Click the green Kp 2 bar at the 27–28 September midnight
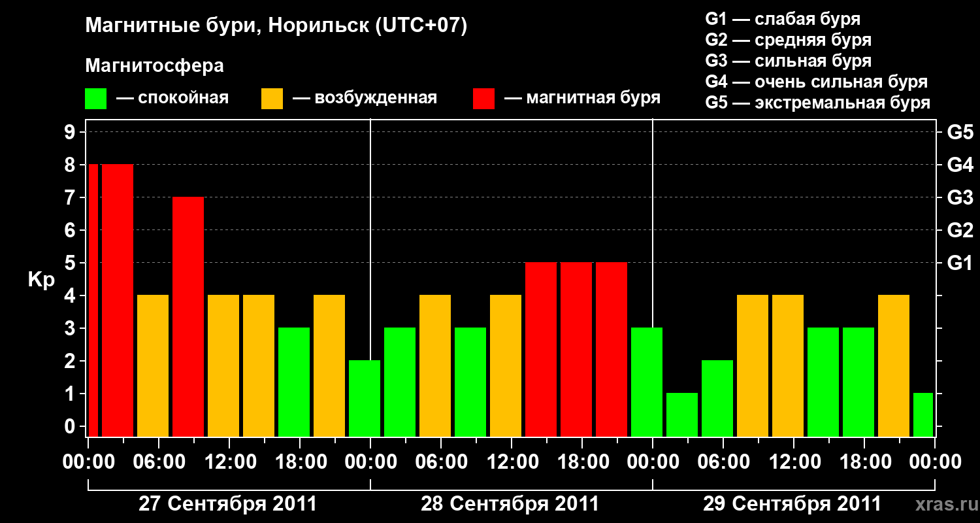Image resolution: width=980 pixels, height=523 pixels. pyautogui.click(x=365, y=399)
